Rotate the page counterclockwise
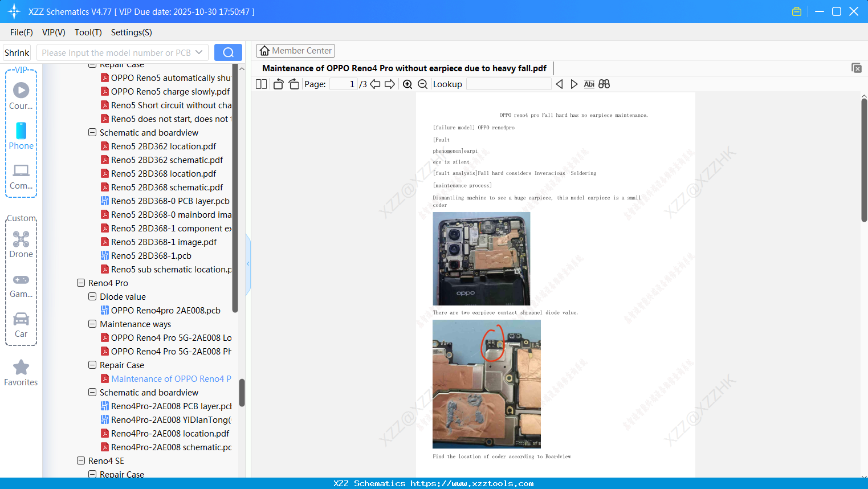This screenshot has width=868, height=489. pos(279,84)
